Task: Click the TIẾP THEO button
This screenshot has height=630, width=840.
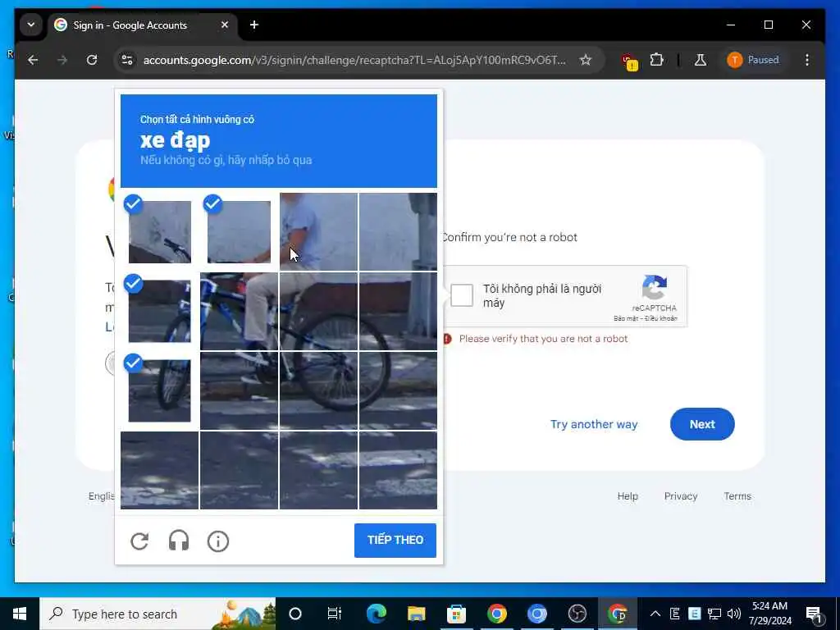Action: tap(395, 540)
